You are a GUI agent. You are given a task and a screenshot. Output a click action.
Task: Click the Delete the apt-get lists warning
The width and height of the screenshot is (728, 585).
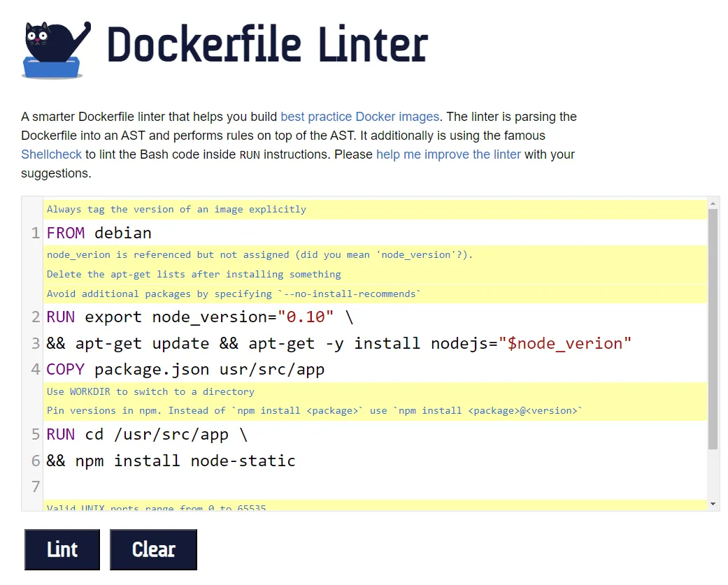(375, 274)
